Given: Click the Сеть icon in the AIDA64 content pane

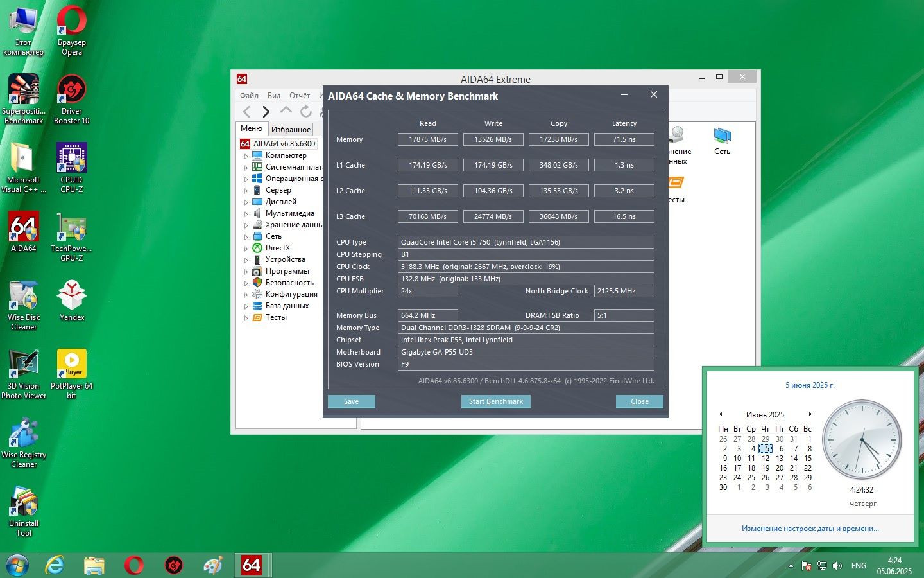Looking at the screenshot, I should (x=722, y=141).
